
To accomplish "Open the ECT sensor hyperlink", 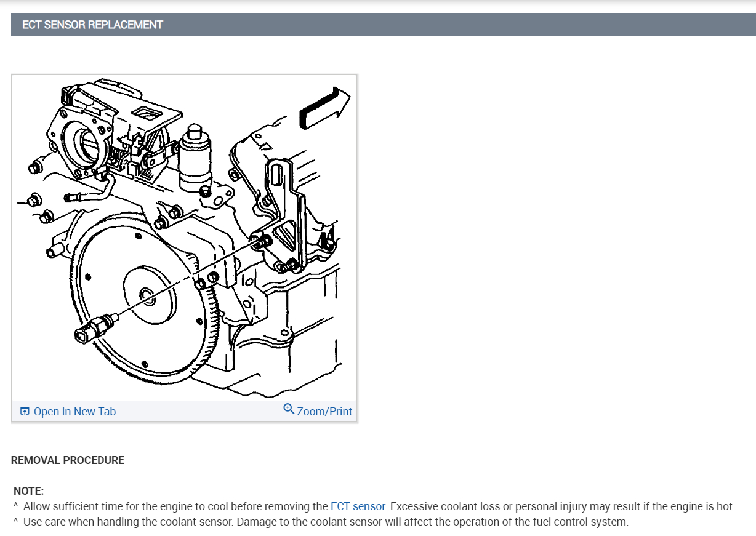I will tap(358, 507).
